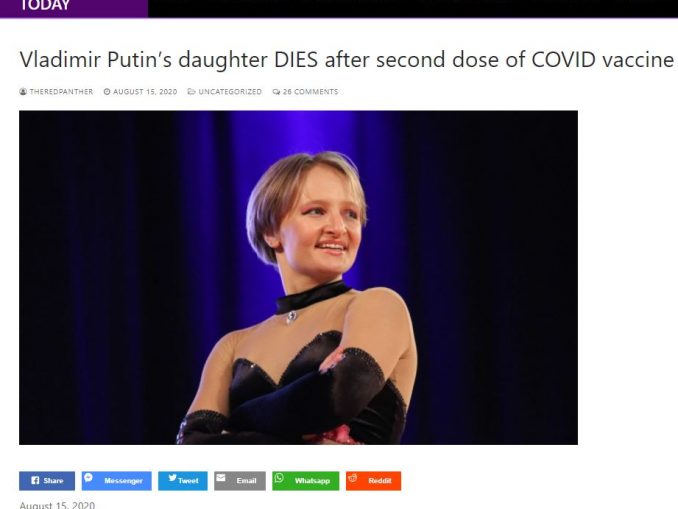Click the clock icon beside August 15, 2020
The image size is (678, 509).
[x=107, y=92]
